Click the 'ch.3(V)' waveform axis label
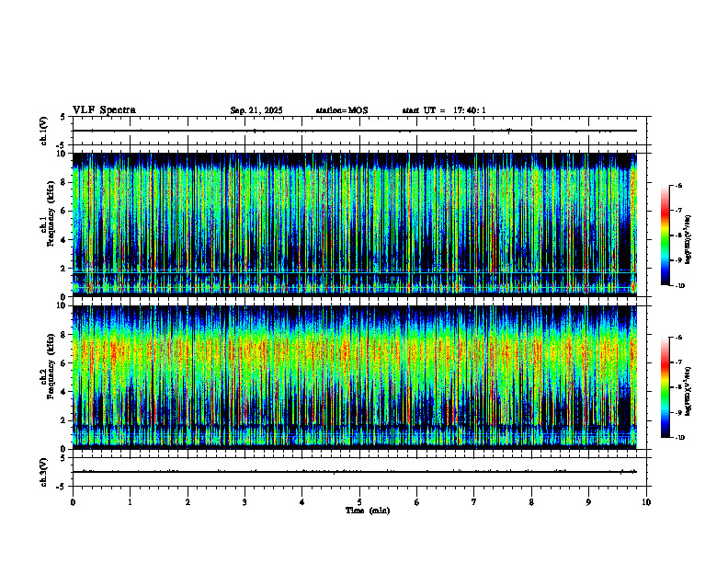The image size is (728, 563). coord(44,472)
